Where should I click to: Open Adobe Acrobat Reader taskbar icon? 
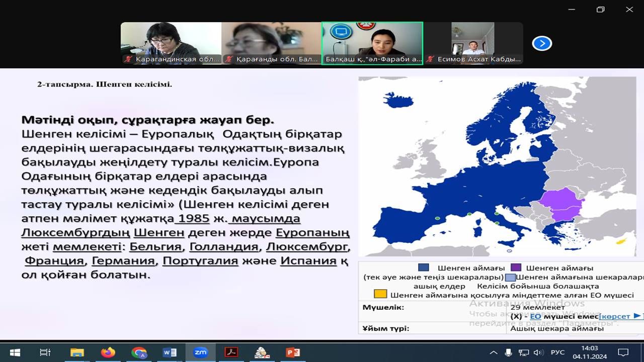(x=231, y=352)
